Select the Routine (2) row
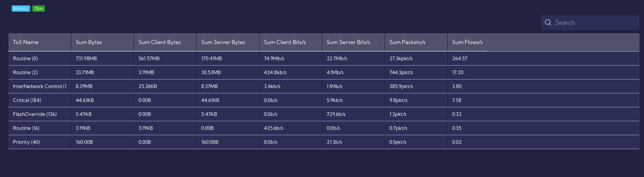Image resolution: width=644 pixels, height=177 pixels. [324, 72]
